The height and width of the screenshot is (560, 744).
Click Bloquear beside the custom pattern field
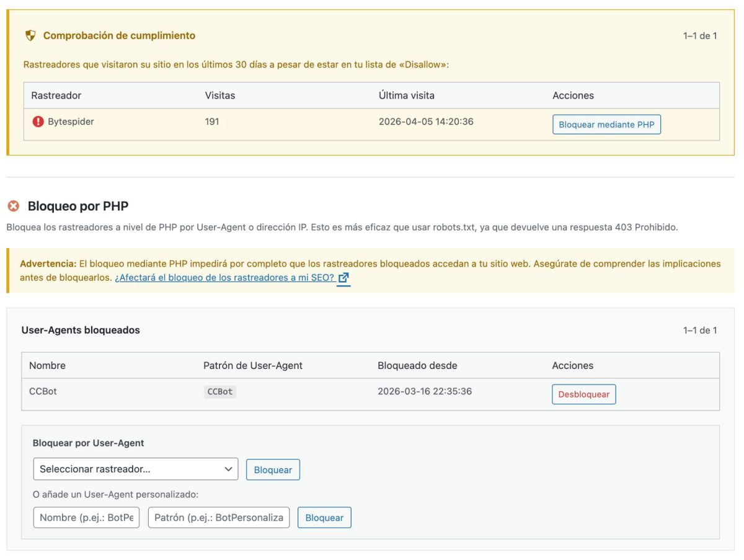tap(324, 518)
